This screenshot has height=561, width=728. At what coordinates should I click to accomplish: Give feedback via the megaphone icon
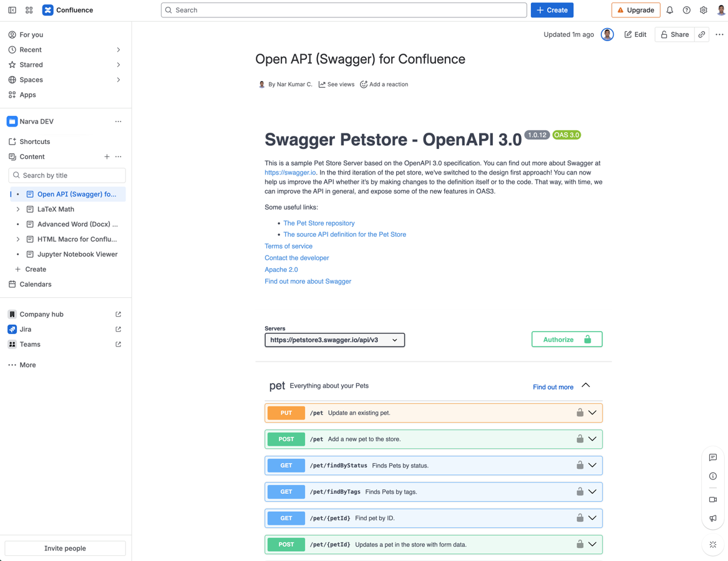click(713, 518)
